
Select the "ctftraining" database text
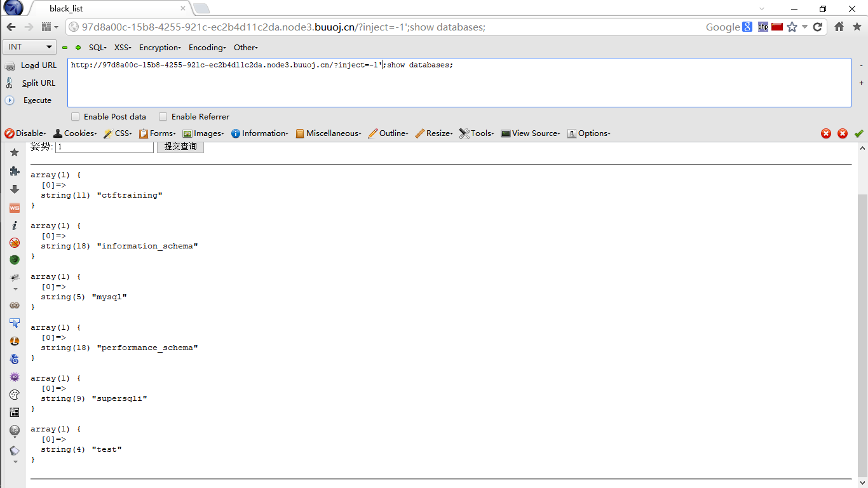(130, 195)
